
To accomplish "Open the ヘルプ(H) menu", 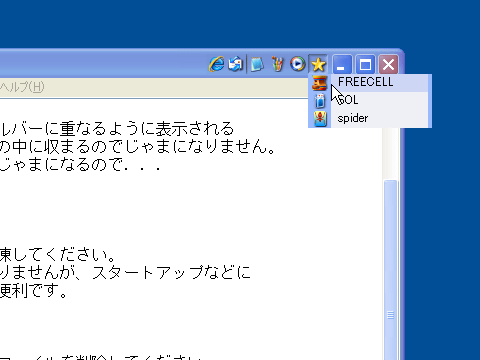I will (22, 87).
